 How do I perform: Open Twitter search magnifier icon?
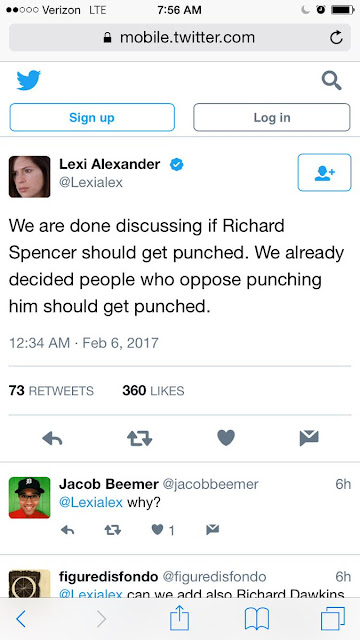click(331, 80)
